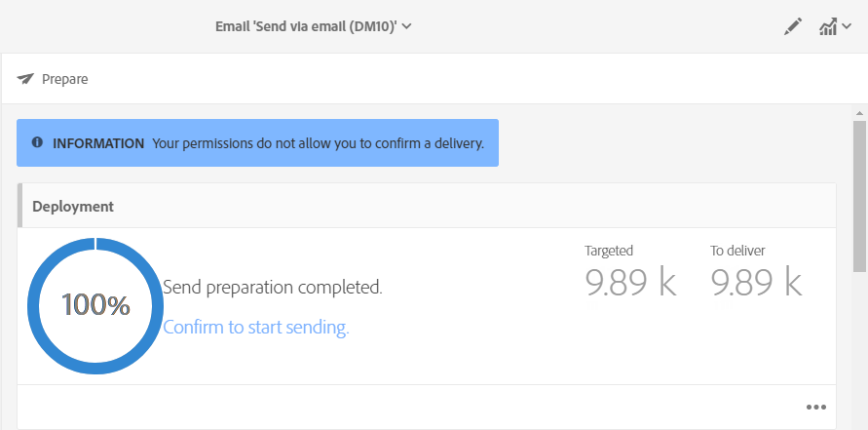Viewport: 868px width, 430px height.
Task: Click the Targeted label
Action: pyautogui.click(x=609, y=251)
